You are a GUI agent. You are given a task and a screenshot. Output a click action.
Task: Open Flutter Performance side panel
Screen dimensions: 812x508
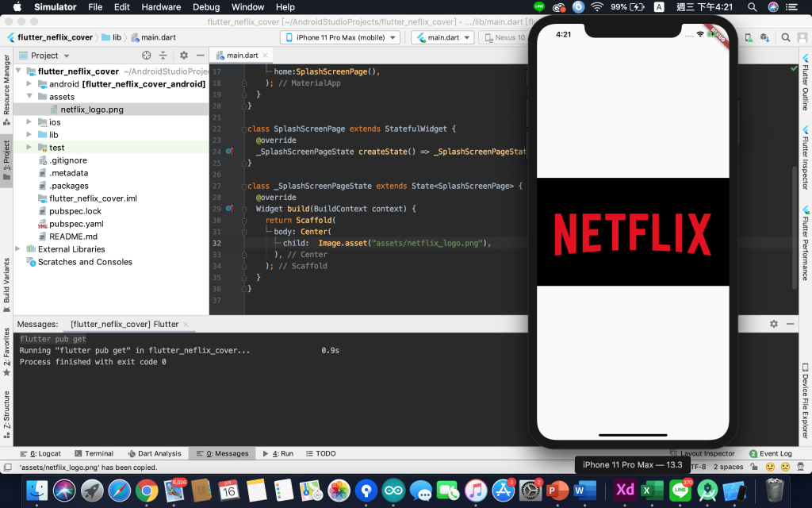[x=806, y=244]
